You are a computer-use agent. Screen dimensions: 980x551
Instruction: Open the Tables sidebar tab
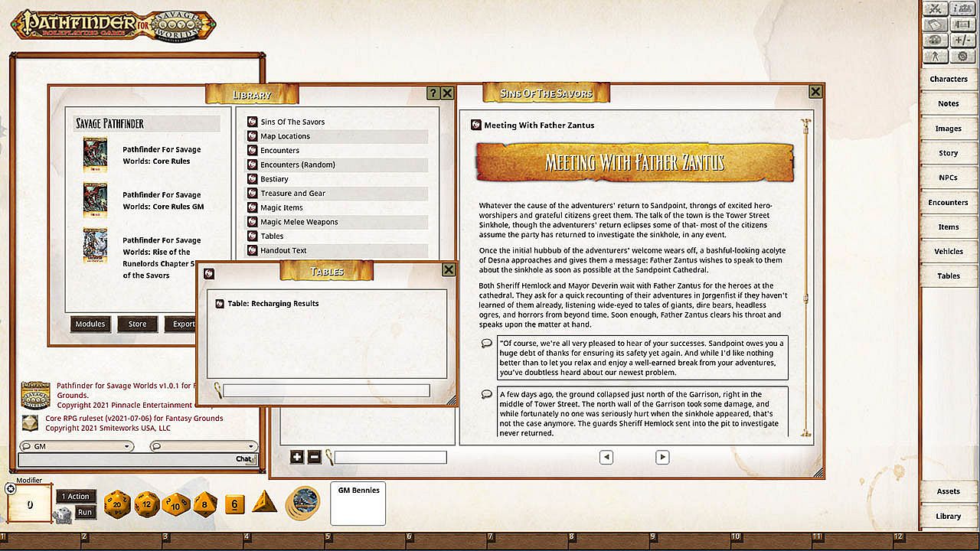tap(949, 275)
